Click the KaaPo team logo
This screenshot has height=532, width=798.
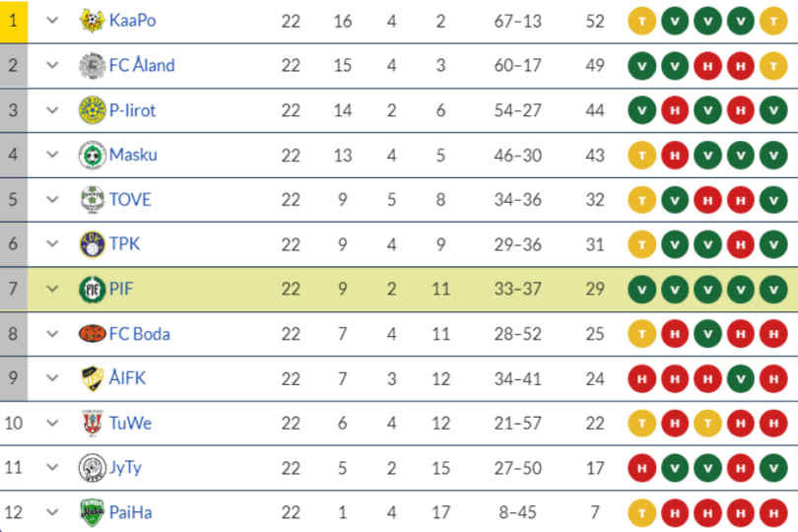92,21
